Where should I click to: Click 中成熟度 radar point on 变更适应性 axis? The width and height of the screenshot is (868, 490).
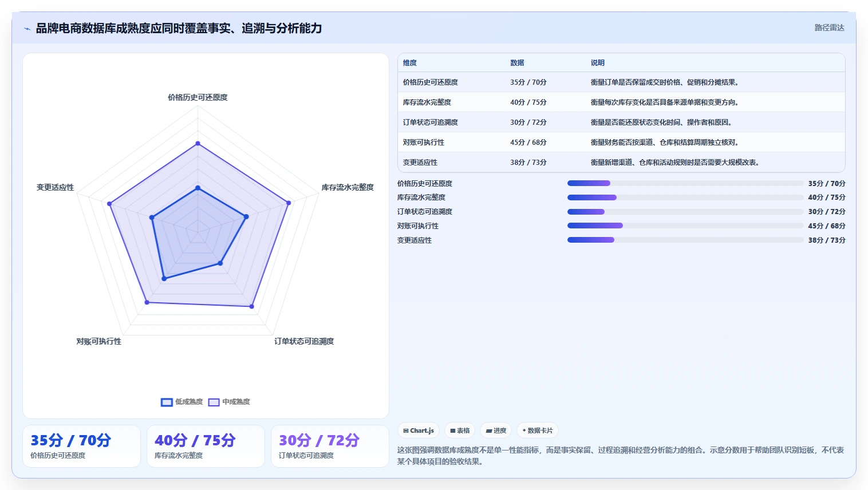point(109,204)
